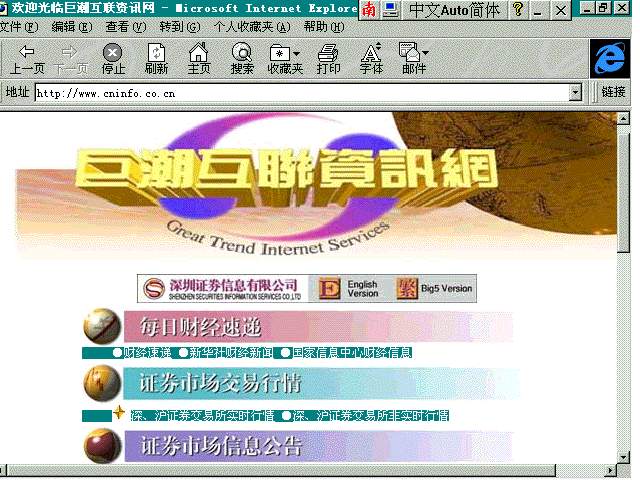Viewport: 640px width, 480px height.
Task: Reload the page with 刷新 (Refresh)
Action: coord(156,59)
